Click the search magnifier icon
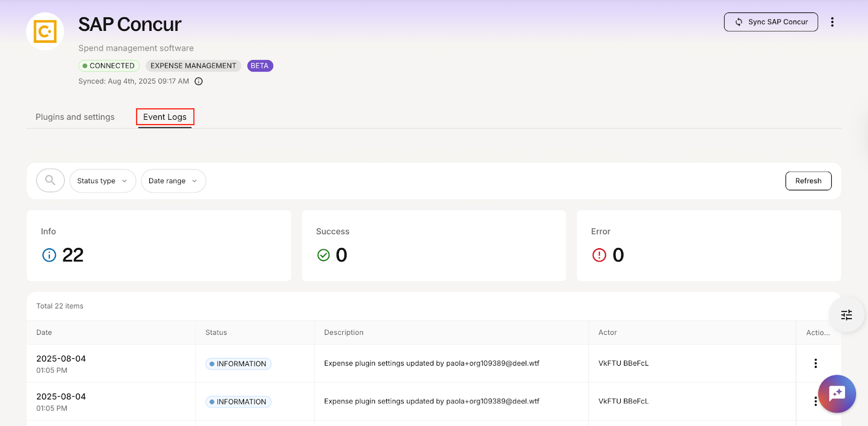Image resolution: width=868 pixels, height=426 pixels. [50, 180]
